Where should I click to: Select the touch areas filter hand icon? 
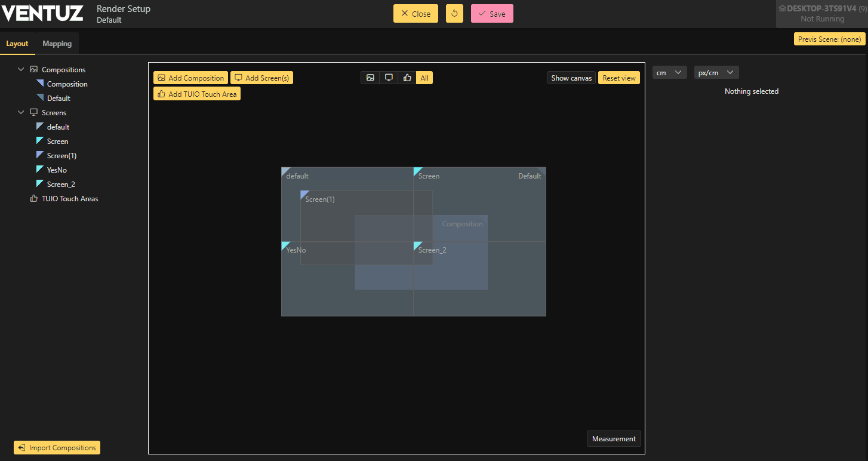click(407, 78)
